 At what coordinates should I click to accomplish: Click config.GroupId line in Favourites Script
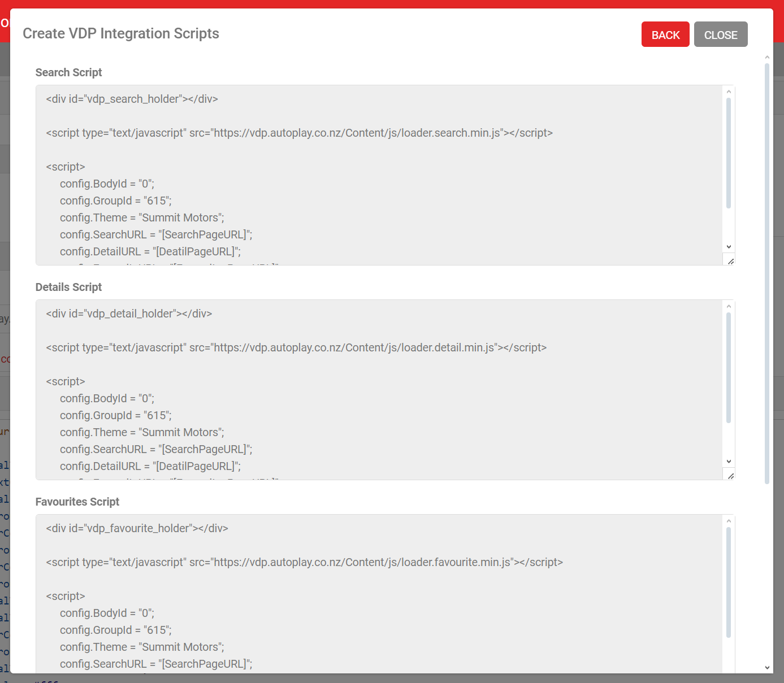[116, 630]
